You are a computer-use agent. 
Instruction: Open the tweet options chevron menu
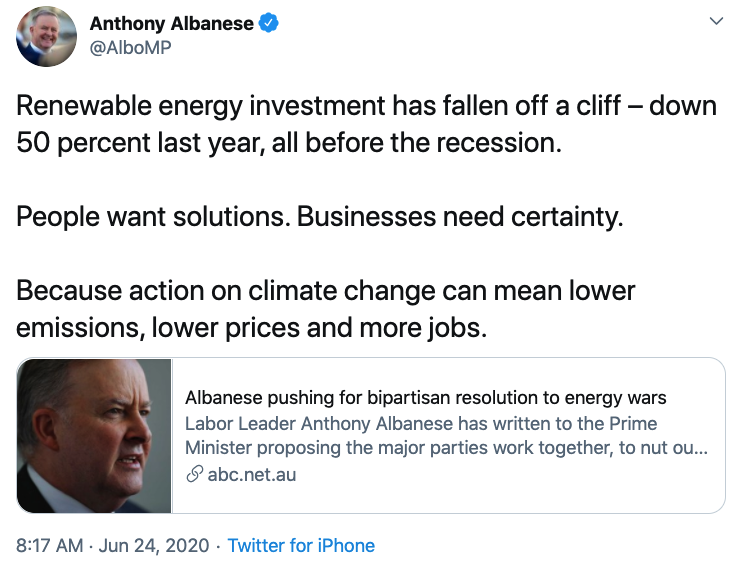click(714, 21)
